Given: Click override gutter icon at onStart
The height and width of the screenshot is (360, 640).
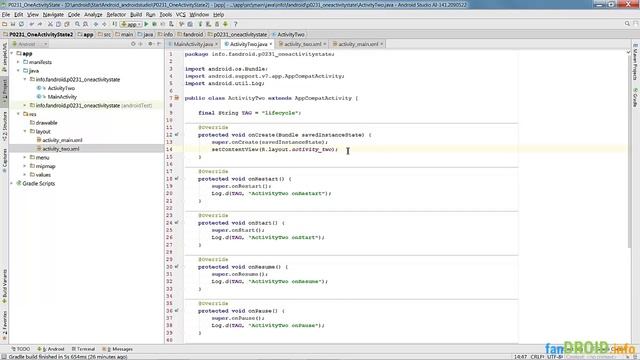Looking at the screenshot, I should click(x=177, y=222).
